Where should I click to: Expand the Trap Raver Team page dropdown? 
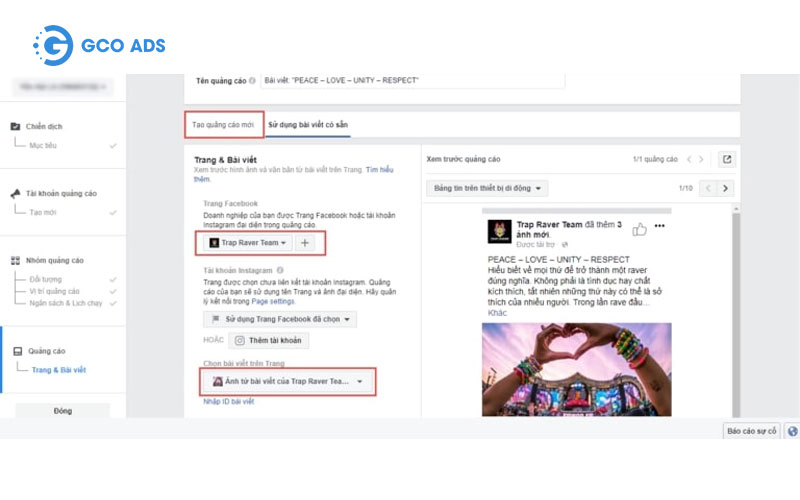pos(246,243)
